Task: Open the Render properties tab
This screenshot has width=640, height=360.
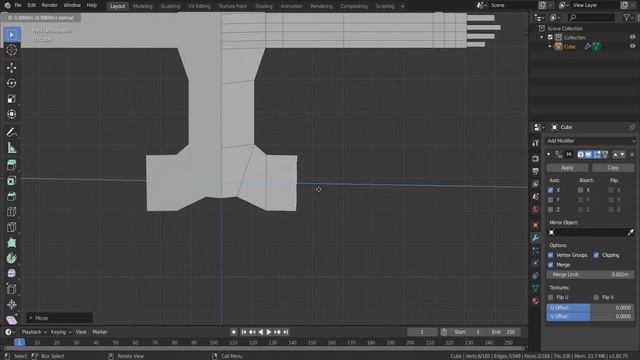Action: [536, 158]
